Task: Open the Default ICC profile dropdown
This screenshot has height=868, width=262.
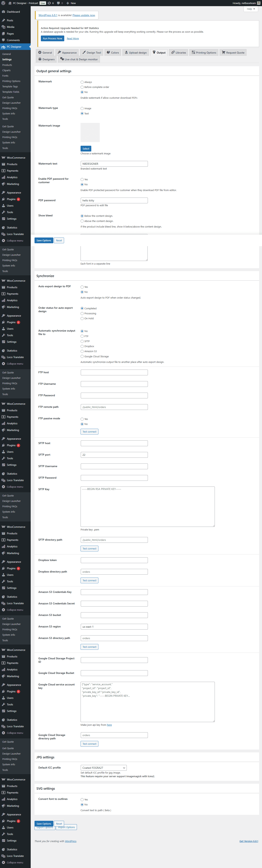Action: pyautogui.click(x=104, y=768)
